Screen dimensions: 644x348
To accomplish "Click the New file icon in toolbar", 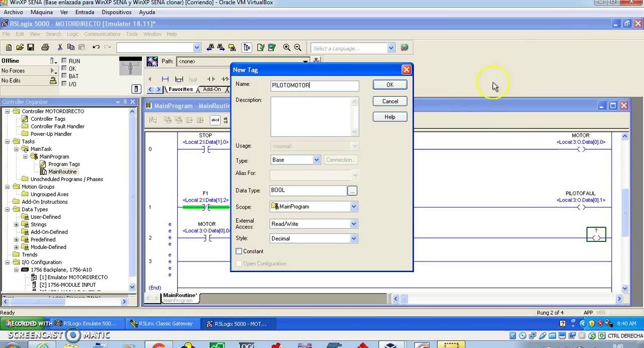I will (9, 47).
